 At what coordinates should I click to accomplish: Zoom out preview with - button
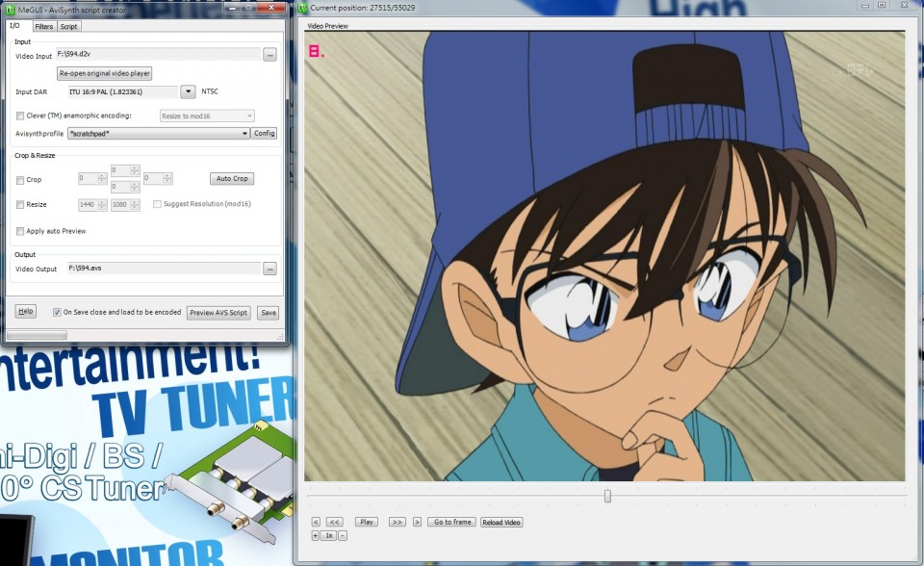click(343, 535)
